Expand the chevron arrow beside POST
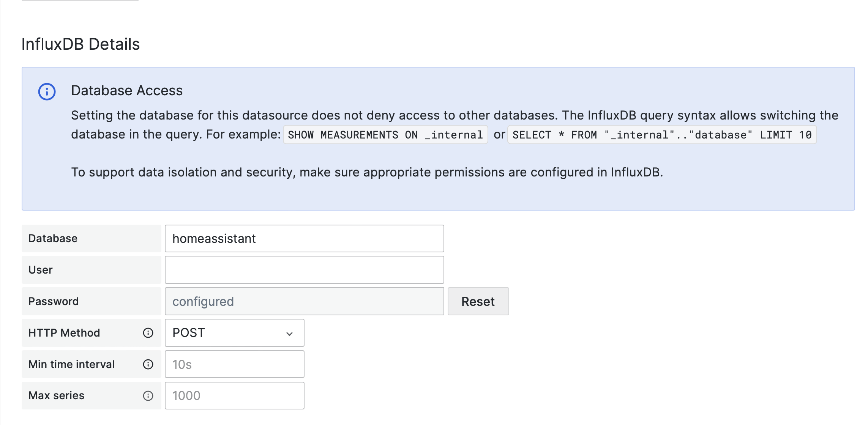The width and height of the screenshot is (868, 425). (289, 334)
